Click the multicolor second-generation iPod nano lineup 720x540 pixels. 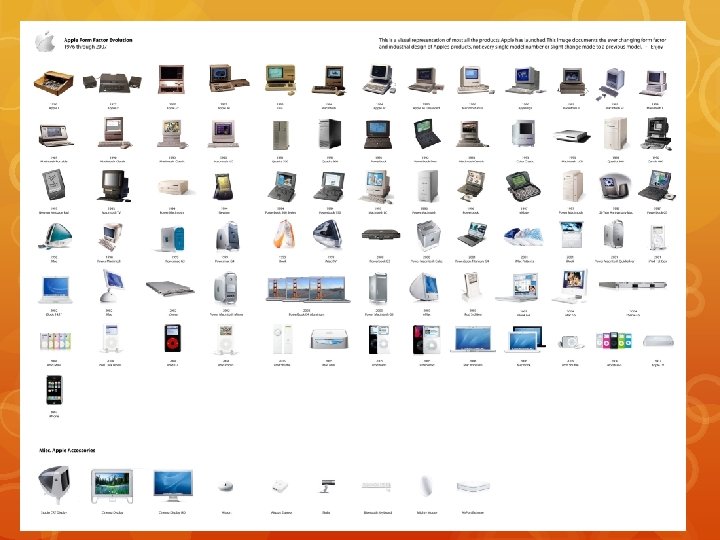coord(614,340)
